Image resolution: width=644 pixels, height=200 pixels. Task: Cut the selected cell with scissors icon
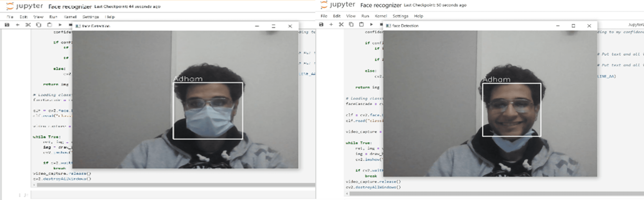(28, 25)
